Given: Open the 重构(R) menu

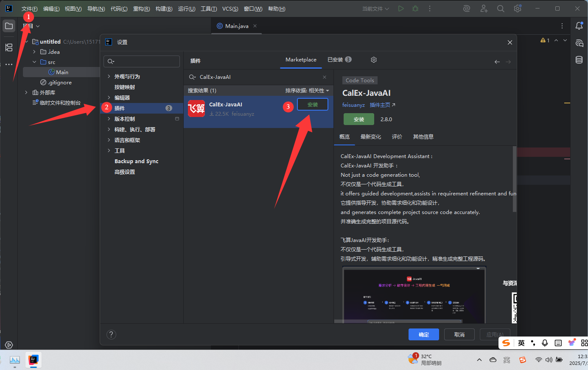Looking at the screenshot, I should tap(141, 8).
